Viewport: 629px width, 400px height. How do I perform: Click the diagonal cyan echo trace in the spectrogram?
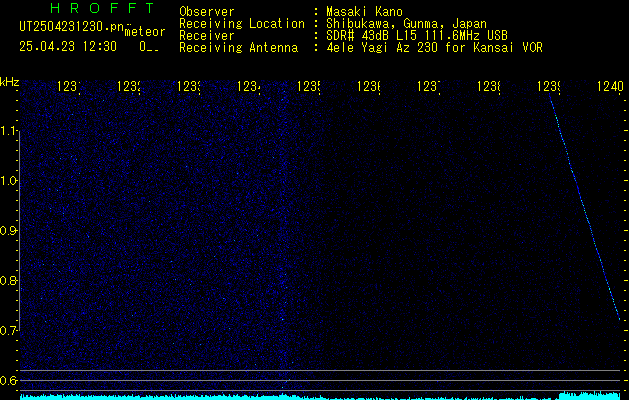584,207
